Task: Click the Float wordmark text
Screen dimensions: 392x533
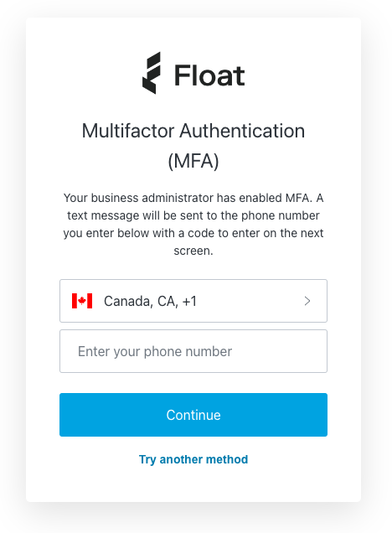Action: 209,75
